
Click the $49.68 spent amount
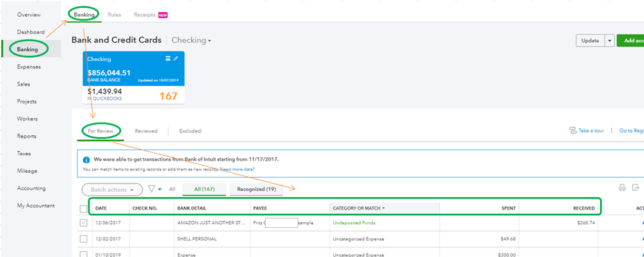tap(508, 238)
